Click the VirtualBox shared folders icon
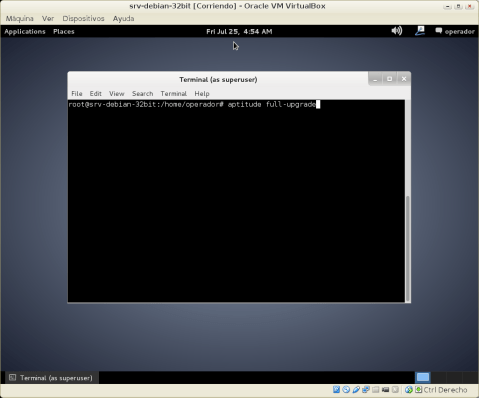The height and width of the screenshot is (398, 479). [376, 390]
